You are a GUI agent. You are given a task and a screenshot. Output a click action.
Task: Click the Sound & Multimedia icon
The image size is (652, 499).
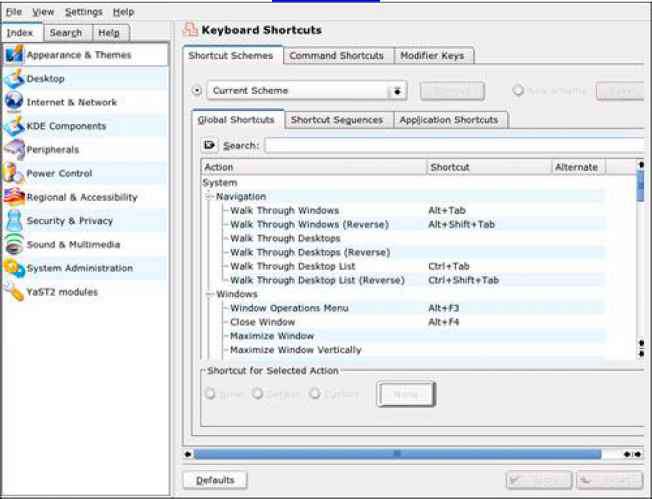pos(13,245)
